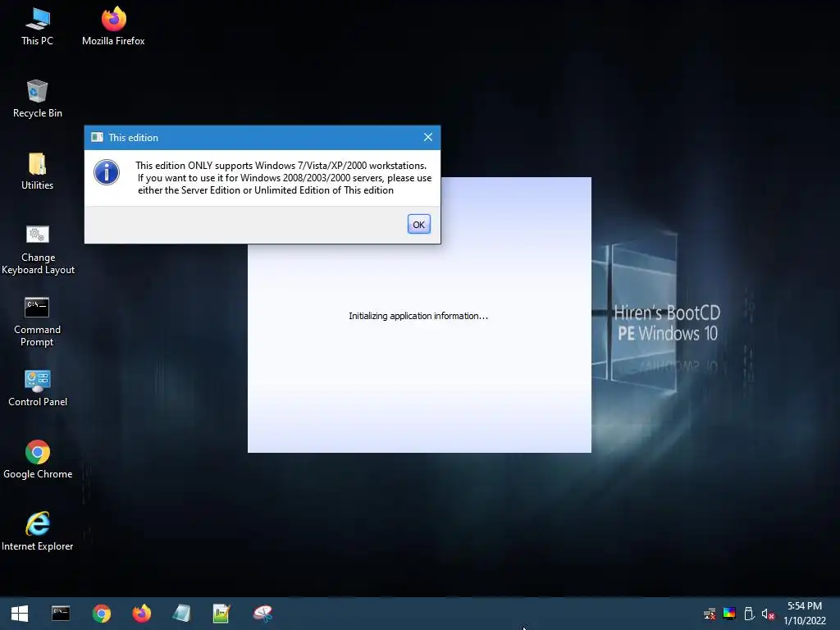Select Google Chrome desktop shortcut
The height and width of the screenshot is (630, 840).
(x=38, y=460)
